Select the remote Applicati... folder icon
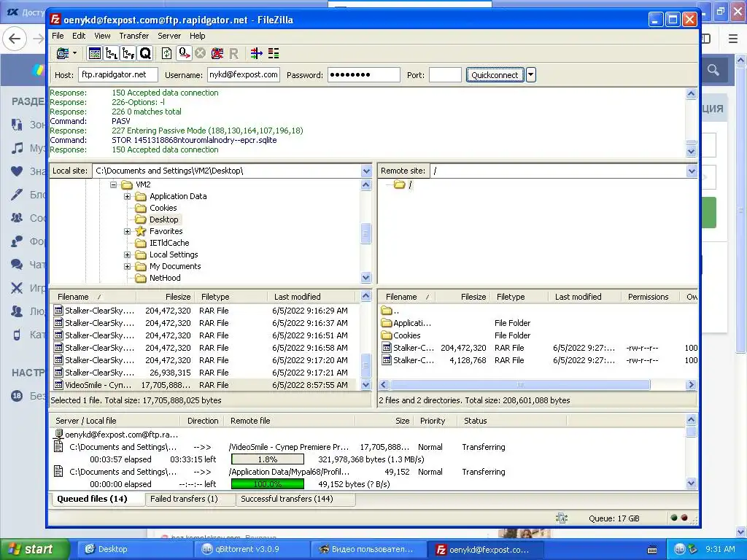Viewport: 747px width, 560px height. point(387,323)
